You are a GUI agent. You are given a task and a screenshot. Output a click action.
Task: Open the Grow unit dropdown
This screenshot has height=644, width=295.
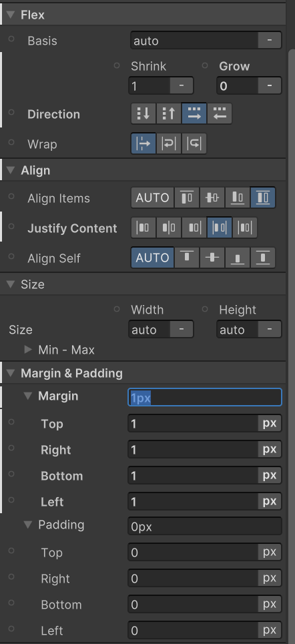[270, 86]
